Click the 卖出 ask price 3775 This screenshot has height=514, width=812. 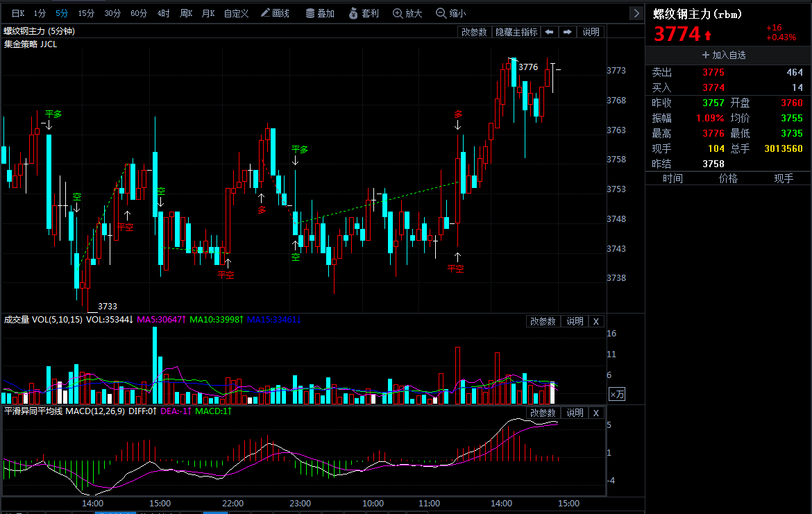pos(713,72)
